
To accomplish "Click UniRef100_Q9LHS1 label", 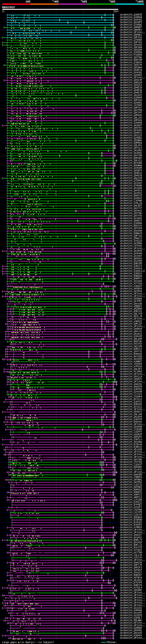I will tap(131, 146).
